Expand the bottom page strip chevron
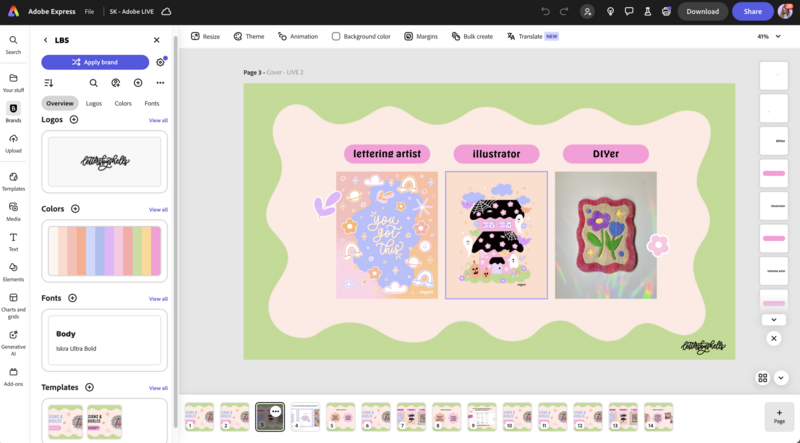Image resolution: width=800 pixels, height=443 pixels. (x=781, y=378)
